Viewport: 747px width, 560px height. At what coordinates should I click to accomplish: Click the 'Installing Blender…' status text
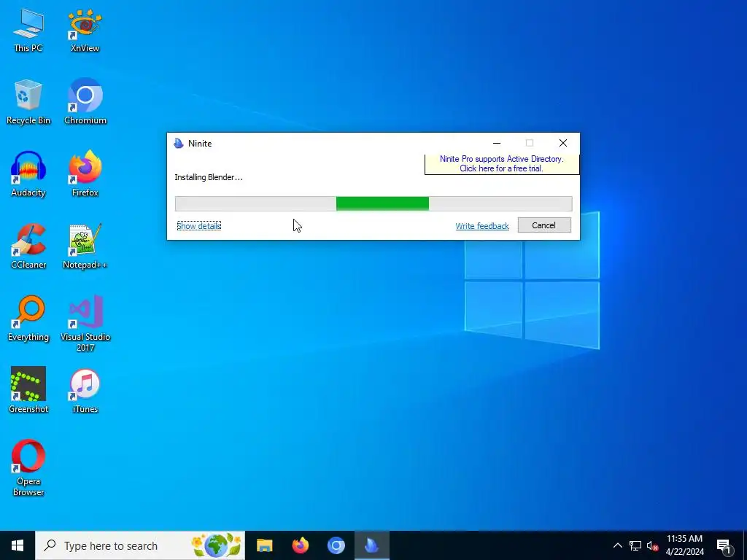click(209, 177)
